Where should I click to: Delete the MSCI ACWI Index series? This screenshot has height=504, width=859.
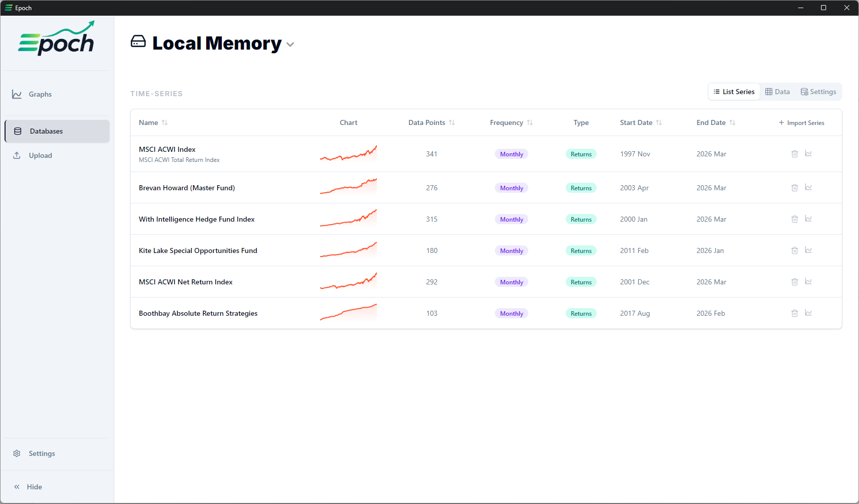(795, 154)
